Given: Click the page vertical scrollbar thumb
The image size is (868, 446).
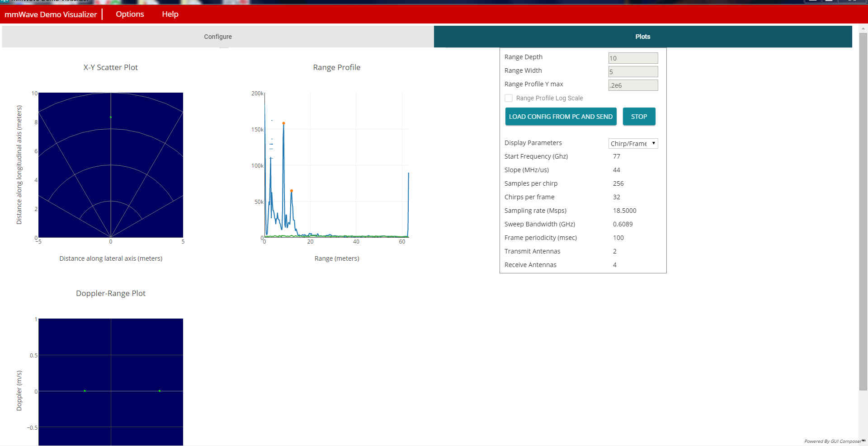Looking at the screenshot, I should tap(863, 211).
